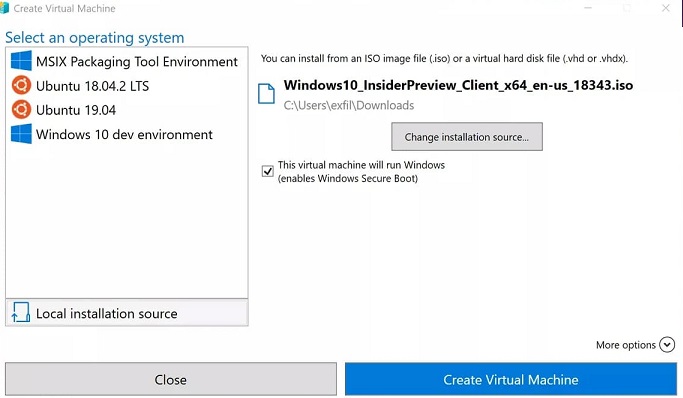Click the Local installation source icon

click(20, 313)
